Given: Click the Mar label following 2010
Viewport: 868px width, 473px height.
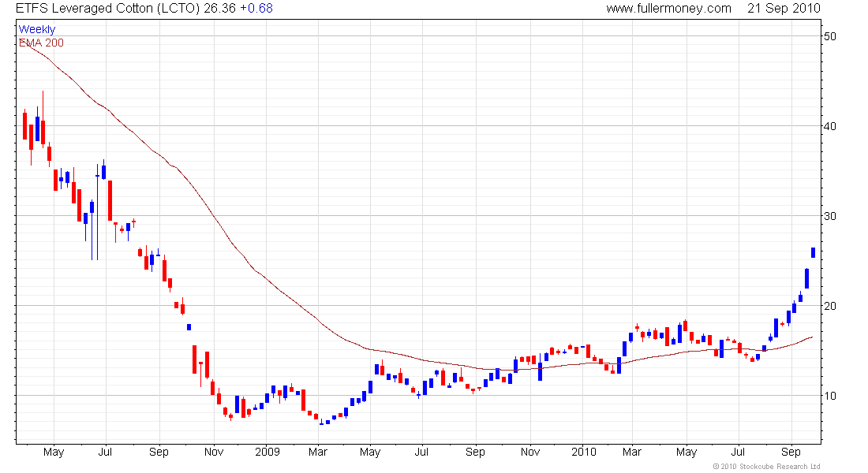Looking at the screenshot, I should point(631,452).
